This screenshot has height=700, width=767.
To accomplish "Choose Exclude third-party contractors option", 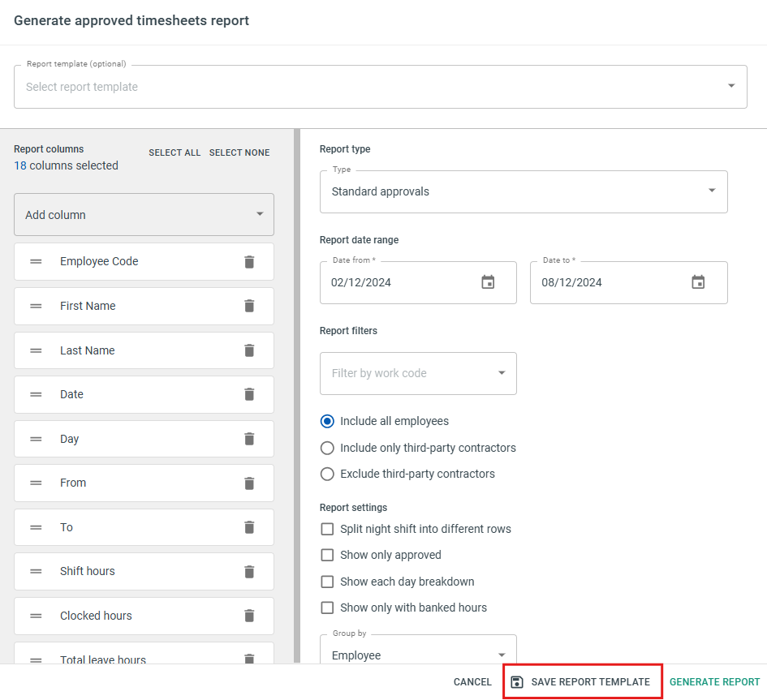I will (x=327, y=474).
